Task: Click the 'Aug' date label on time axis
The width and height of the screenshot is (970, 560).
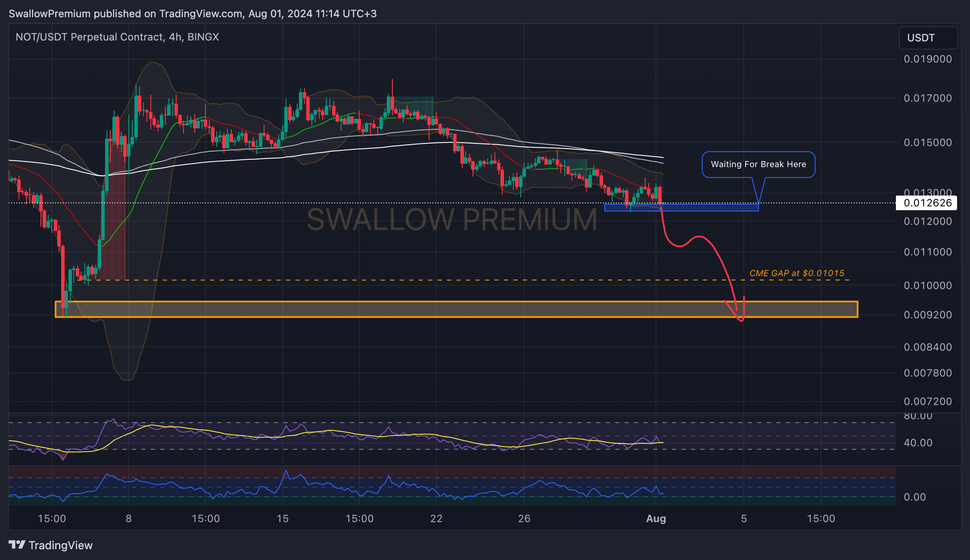Action: tap(656, 519)
